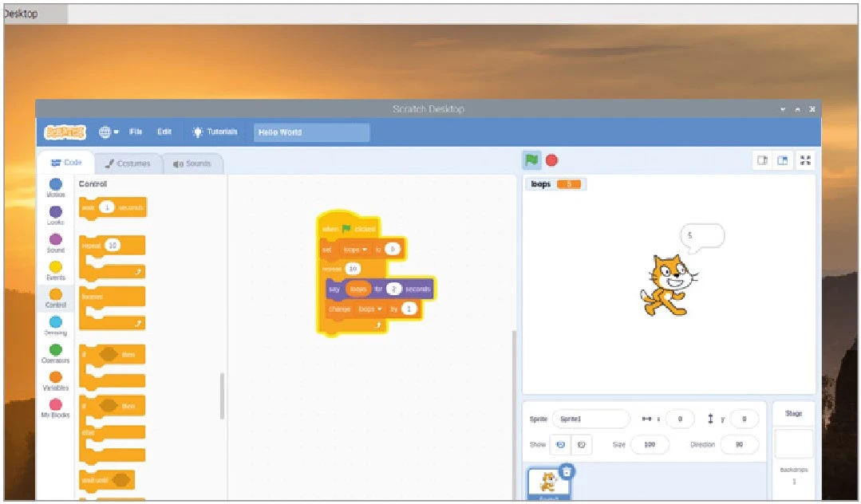
Task: Click the loops variable monitor on stage
Action: tap(555, 184)
